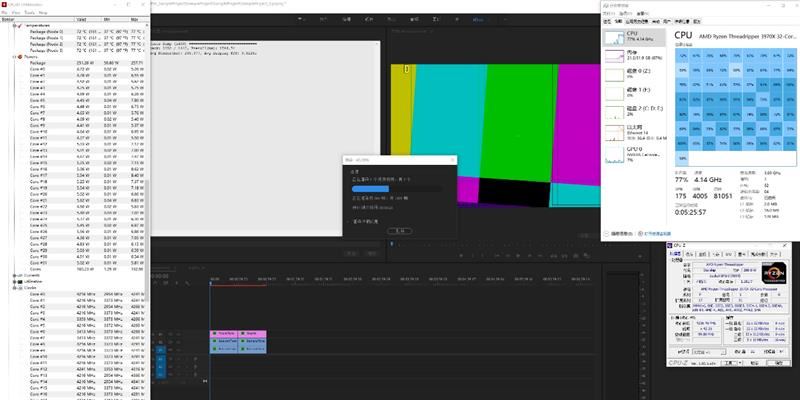Open the File menu in HWMonitor
This screenshot has height=400, width=800.
[x=4, y=12]
